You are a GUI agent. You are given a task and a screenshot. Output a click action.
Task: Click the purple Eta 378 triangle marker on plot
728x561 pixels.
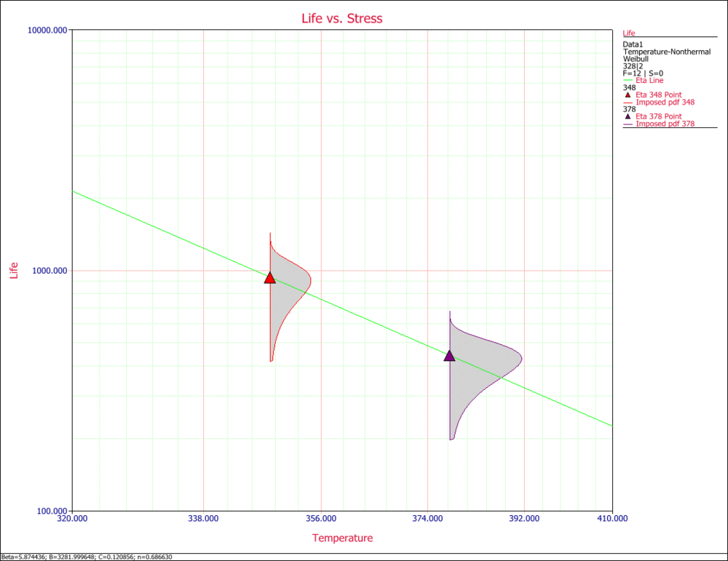point(449,356)
